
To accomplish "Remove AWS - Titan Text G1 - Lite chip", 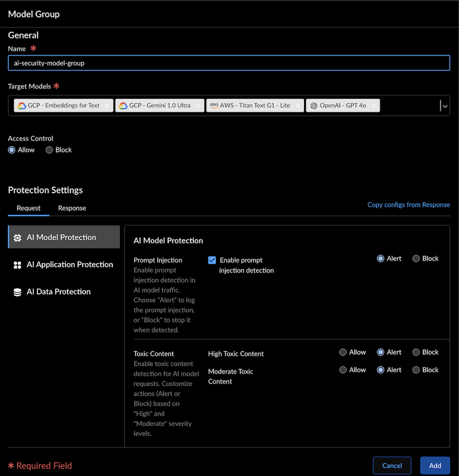I will click(x=298, y=106).
